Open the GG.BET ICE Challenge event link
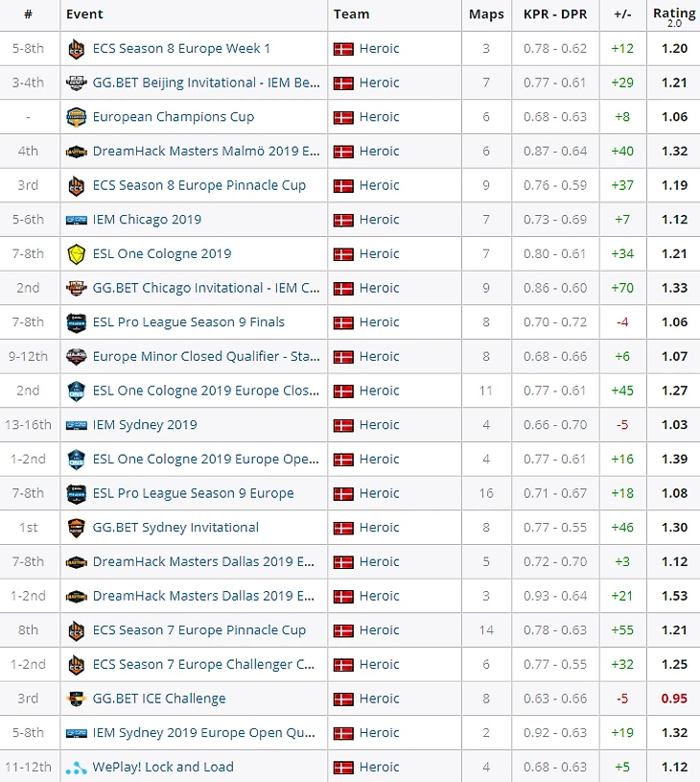700x782 pixels. click(x=159, y=699)
